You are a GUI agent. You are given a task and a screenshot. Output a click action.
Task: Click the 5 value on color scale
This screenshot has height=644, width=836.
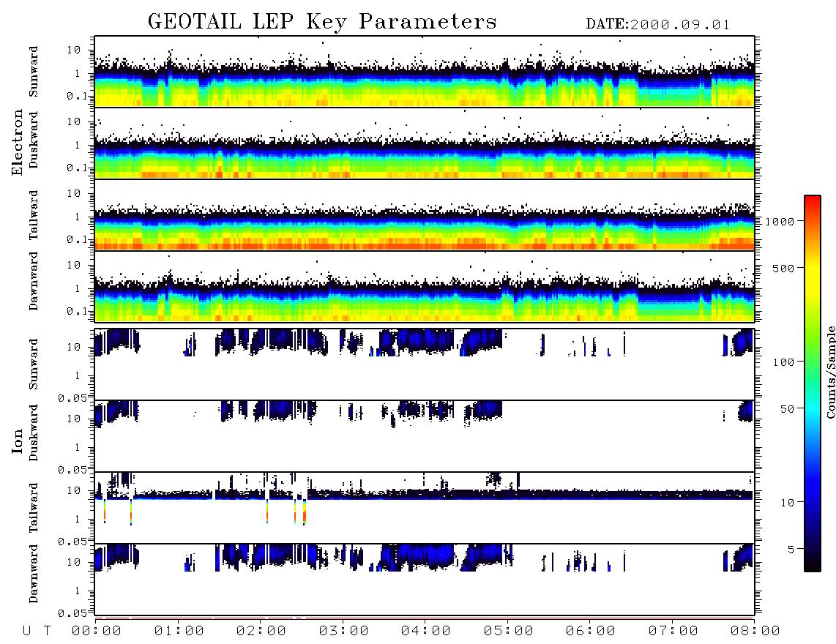click(791, 550)
